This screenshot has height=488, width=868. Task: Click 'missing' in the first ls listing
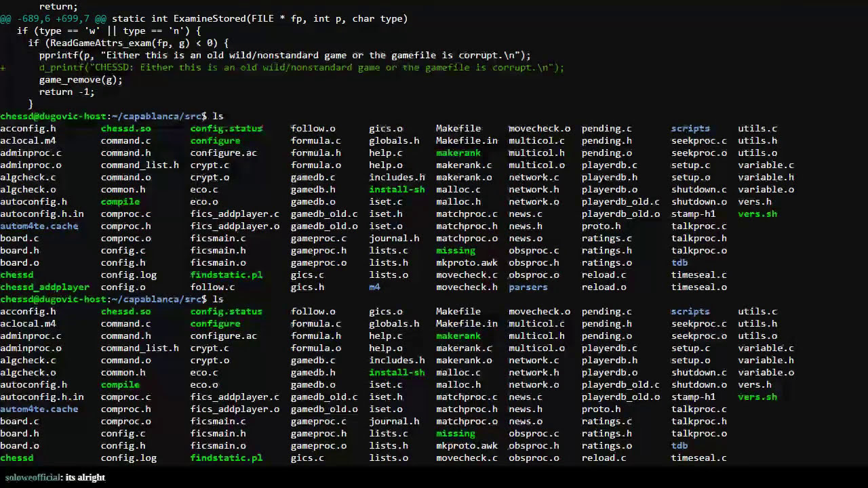(456, 250)
